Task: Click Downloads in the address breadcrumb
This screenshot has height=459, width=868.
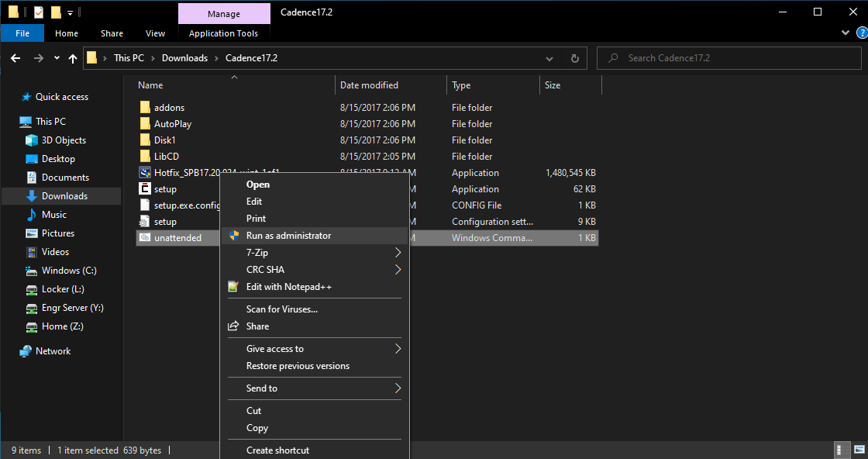Action: pyautogui.click(x=184, y=58)
